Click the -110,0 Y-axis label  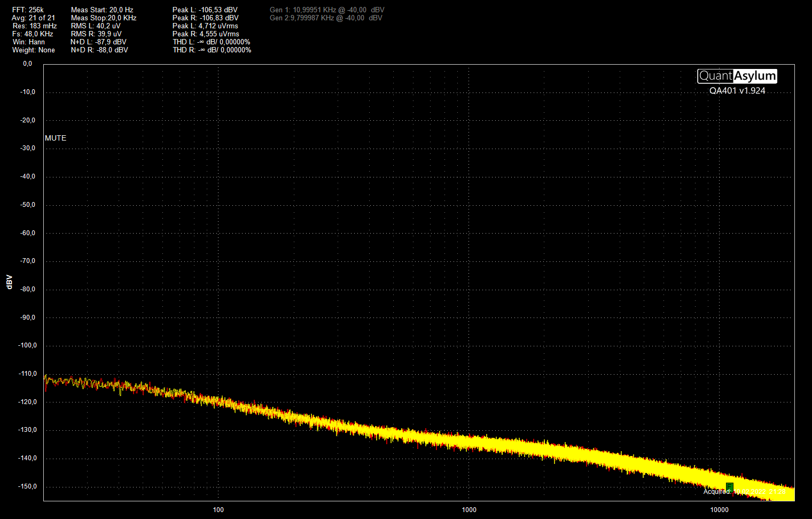[x=28, y=374]
